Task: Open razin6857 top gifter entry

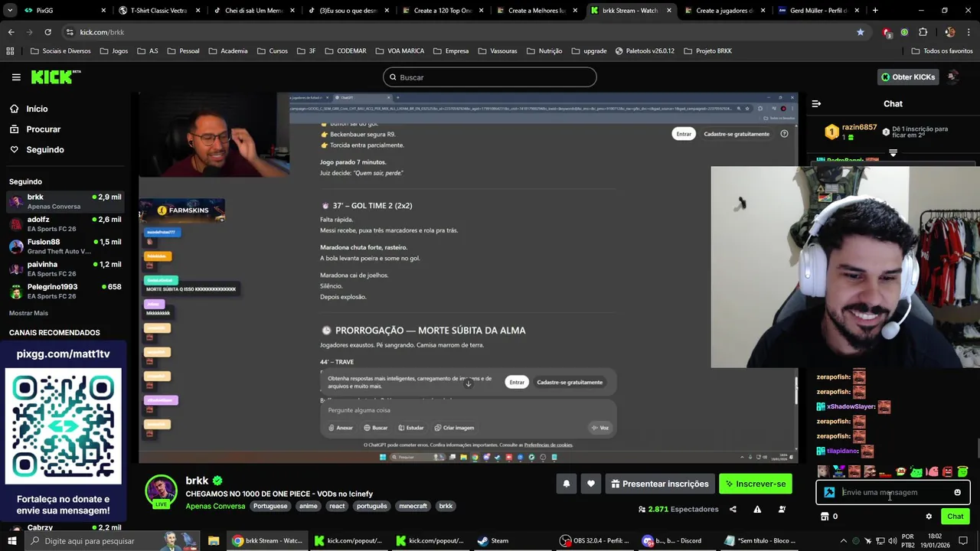Action: [850, 132]
